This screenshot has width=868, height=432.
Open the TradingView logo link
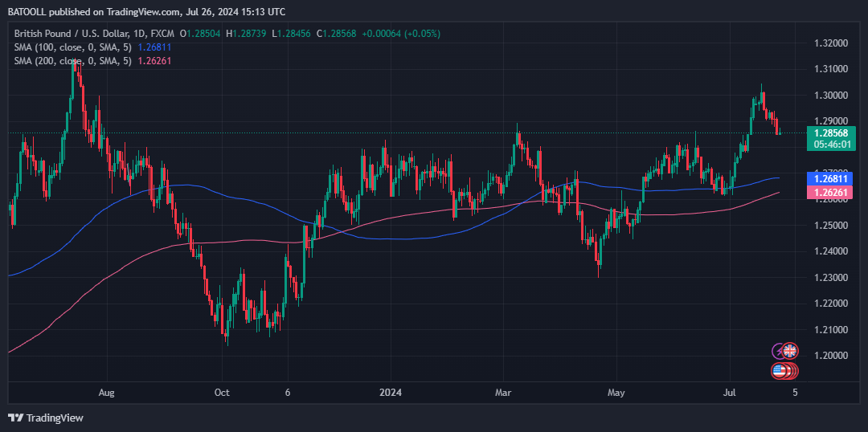click(46, 418)
